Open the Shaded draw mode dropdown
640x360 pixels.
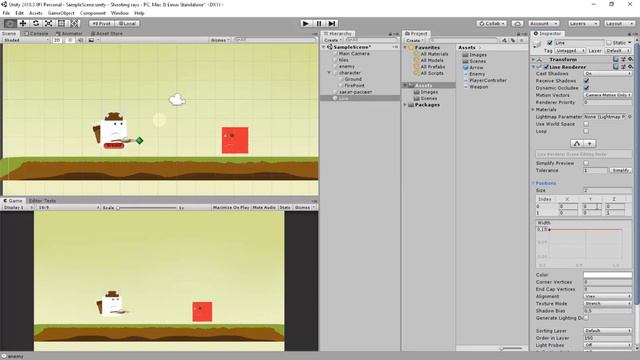(26, 40)
